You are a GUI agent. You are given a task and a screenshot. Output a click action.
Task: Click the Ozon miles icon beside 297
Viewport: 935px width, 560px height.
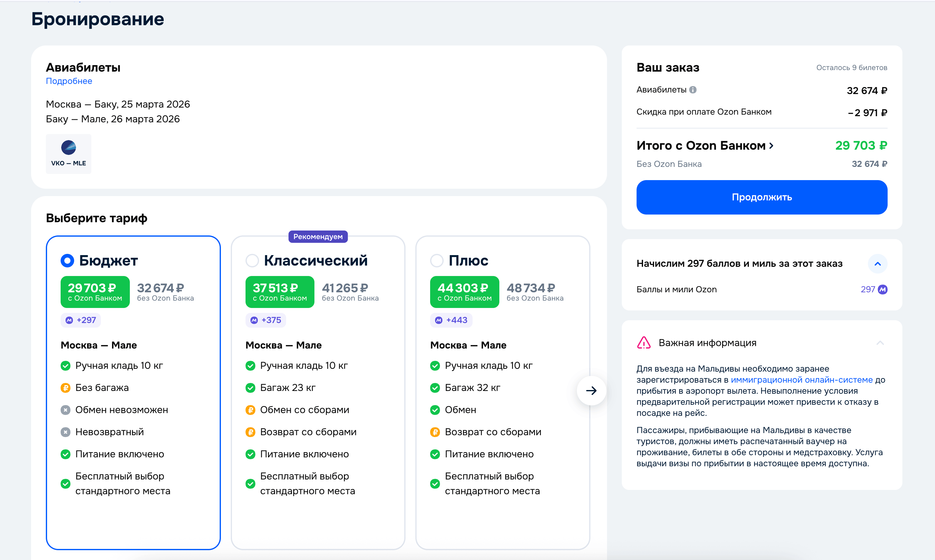click(x=882, y=290)
